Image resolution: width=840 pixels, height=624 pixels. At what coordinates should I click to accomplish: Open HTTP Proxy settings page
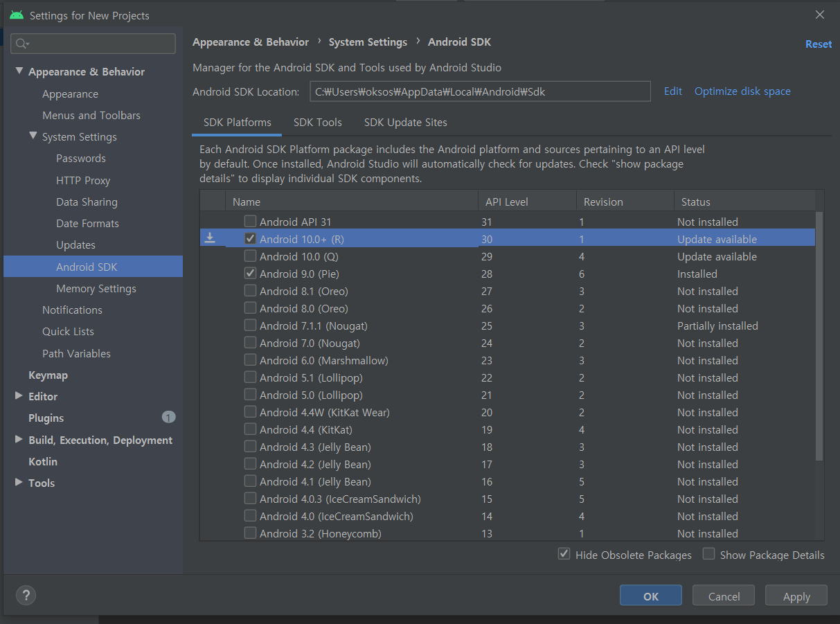tap(83, 180)
